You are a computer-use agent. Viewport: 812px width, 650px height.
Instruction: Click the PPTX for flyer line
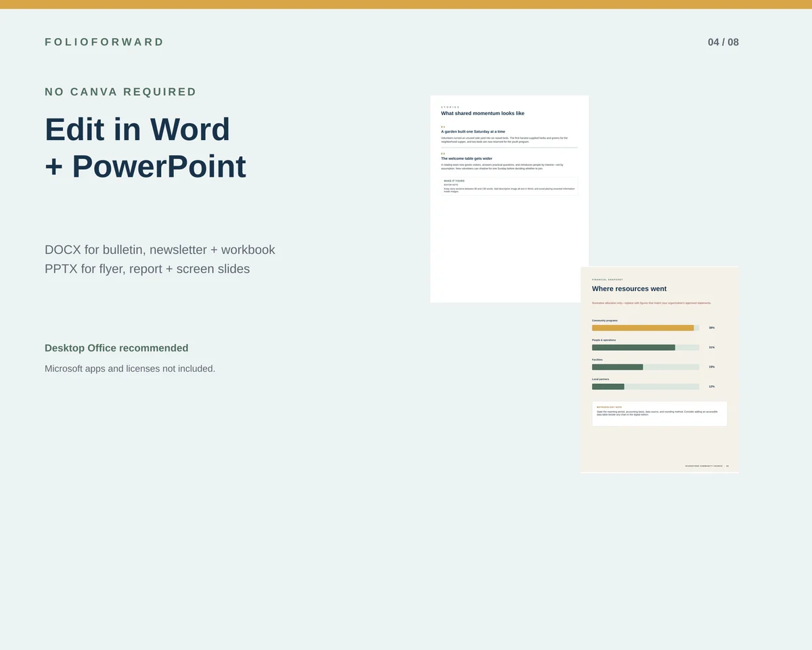coord(147,269)
